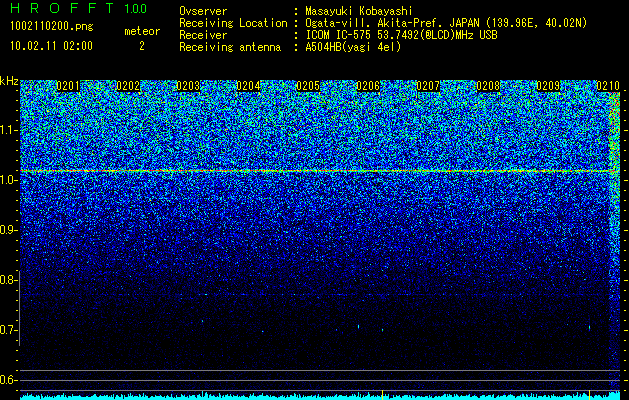This screenshot has width=629, height=400.
Task: Click the 0.8 frequency axis label
Action: [x=9, y=280]
